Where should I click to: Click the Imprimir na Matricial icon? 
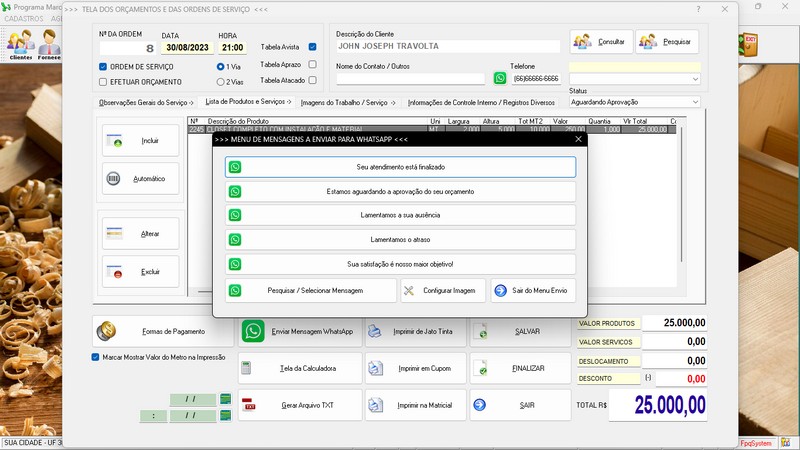[376, 405]
